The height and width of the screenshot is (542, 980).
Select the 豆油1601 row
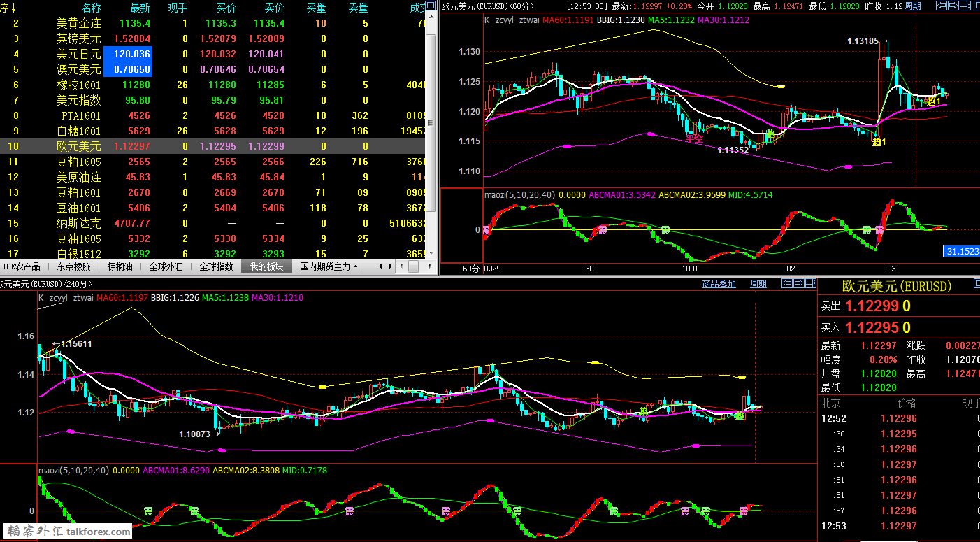pos(213,208)
